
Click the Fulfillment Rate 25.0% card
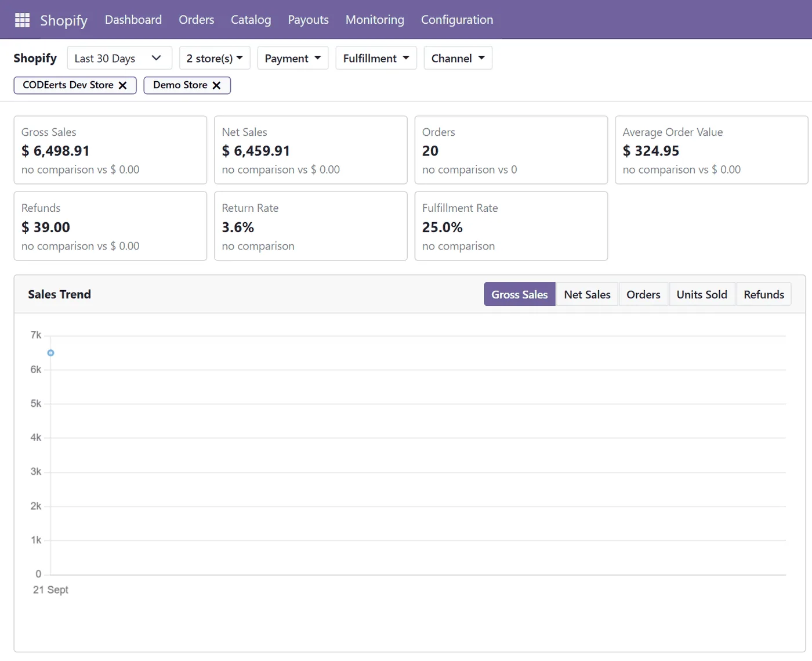[511, 226]
